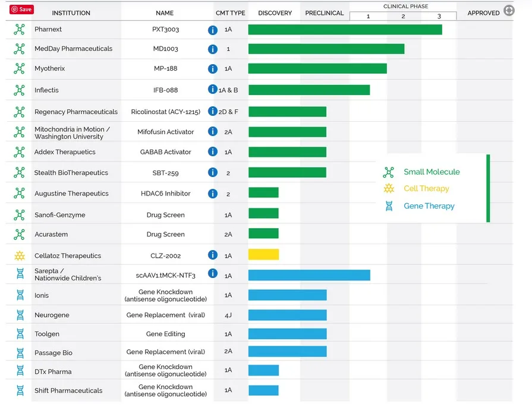Click MedDay MD1003 green progress bar
The width and height of the screenshot is (532, 417).
coord(326,49)
